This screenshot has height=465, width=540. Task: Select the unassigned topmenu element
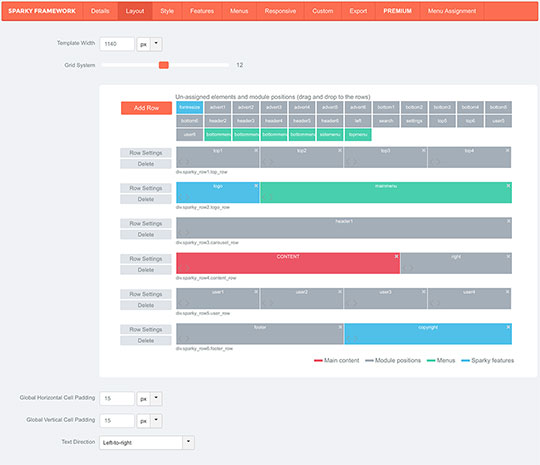[358, 134]
